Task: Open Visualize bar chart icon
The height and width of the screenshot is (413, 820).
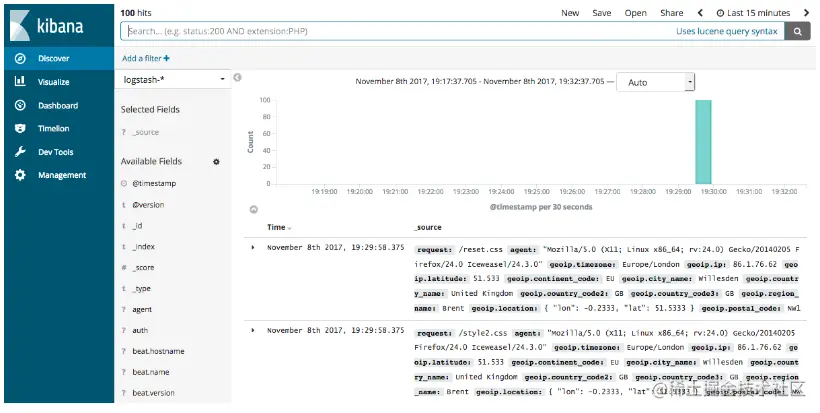Action: click(20, 81)
